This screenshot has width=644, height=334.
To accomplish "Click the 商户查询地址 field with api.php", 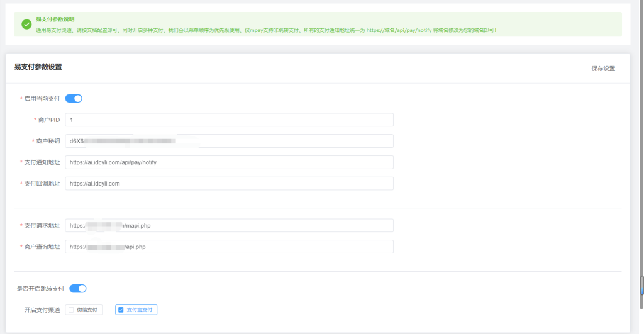I will tap(229, 247).
